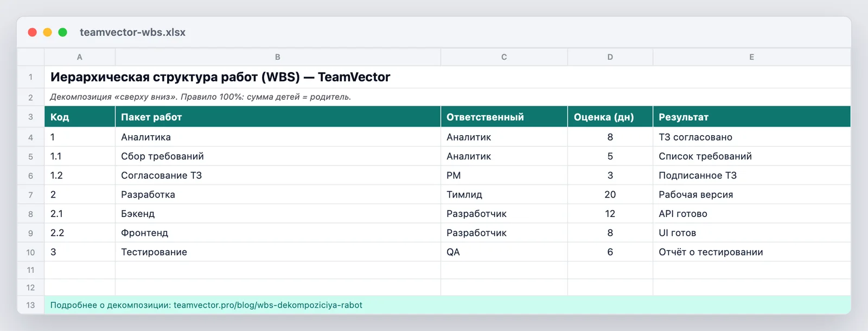Click code cell '1.1'
This screenshot has width=868, height=331.
coord(80,156)
